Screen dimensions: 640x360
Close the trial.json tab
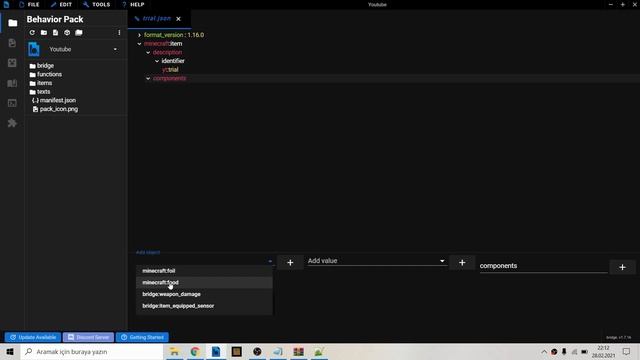coord(178,19)
